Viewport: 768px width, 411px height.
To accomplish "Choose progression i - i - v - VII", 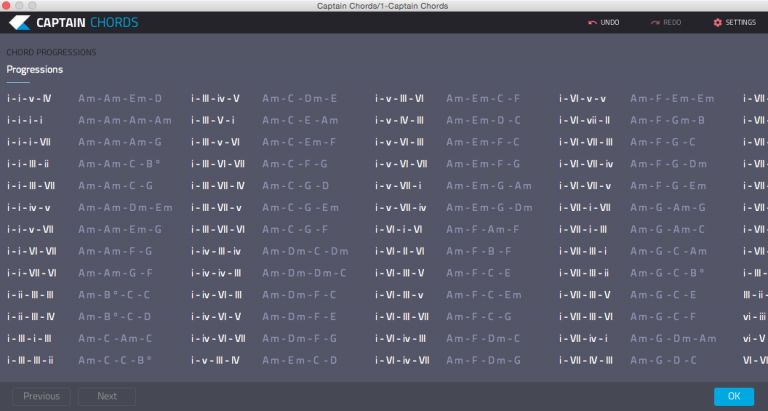I will click(x=30, y=229).
